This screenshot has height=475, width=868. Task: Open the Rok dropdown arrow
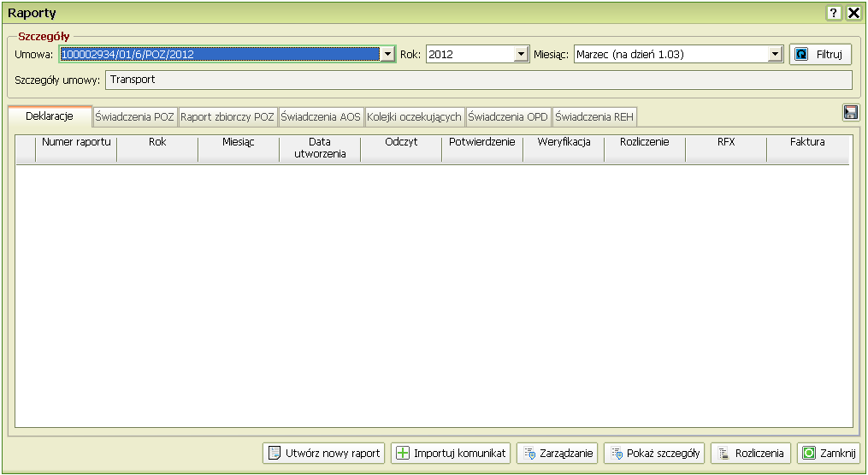521,54
